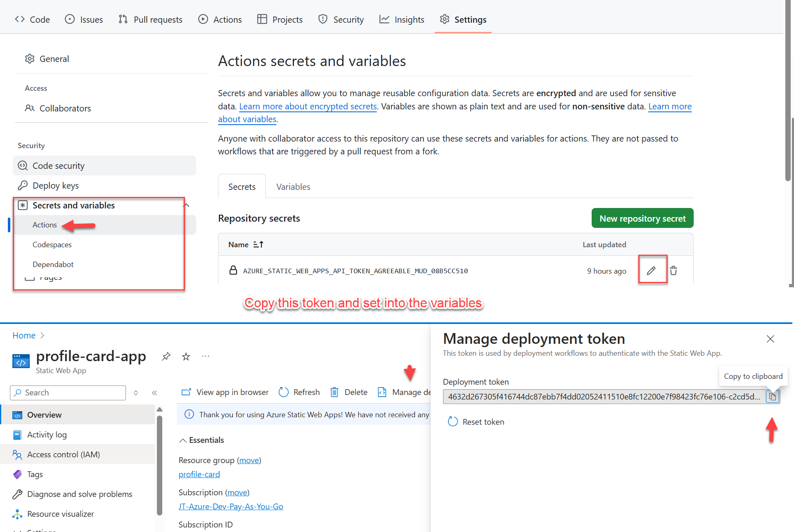Click New repository secret button
This screenshot has width=794, height=532.
[x=642, y=218]
